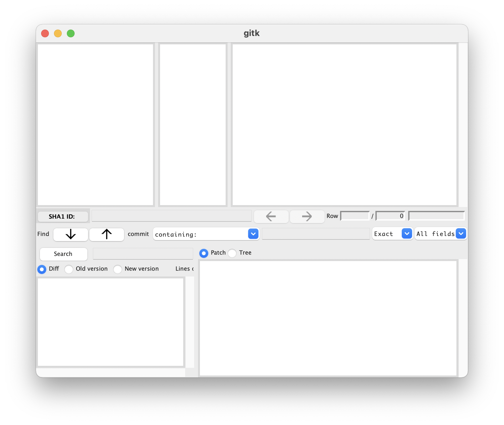Click the find text entry field

point(316,234)
